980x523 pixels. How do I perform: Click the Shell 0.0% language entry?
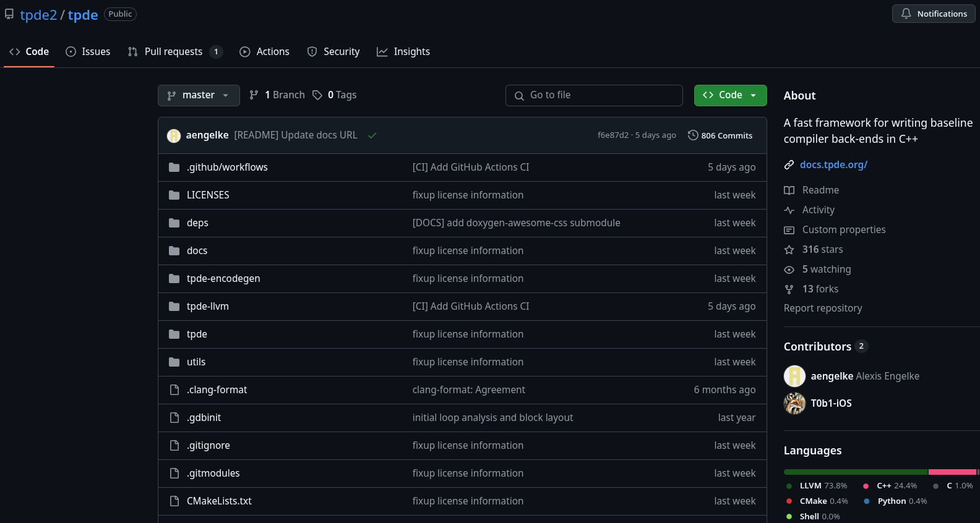click(x=813, y=517)
